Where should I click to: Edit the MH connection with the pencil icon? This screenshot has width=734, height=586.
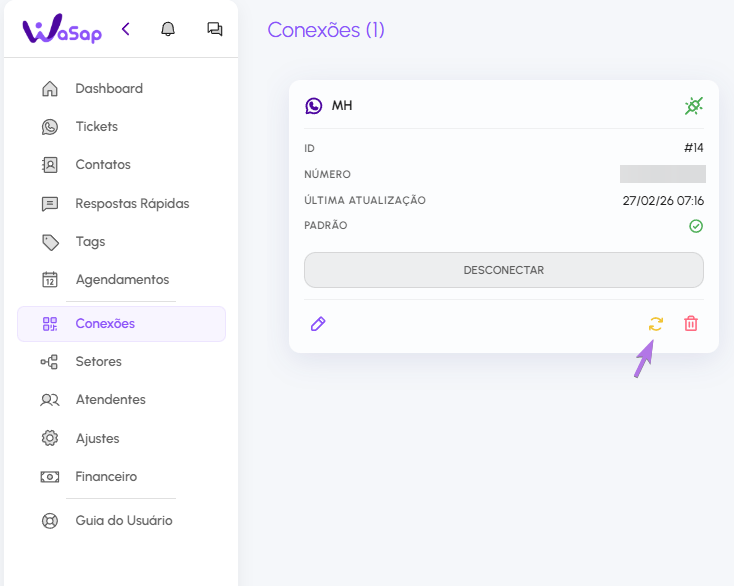click(318, 324)
